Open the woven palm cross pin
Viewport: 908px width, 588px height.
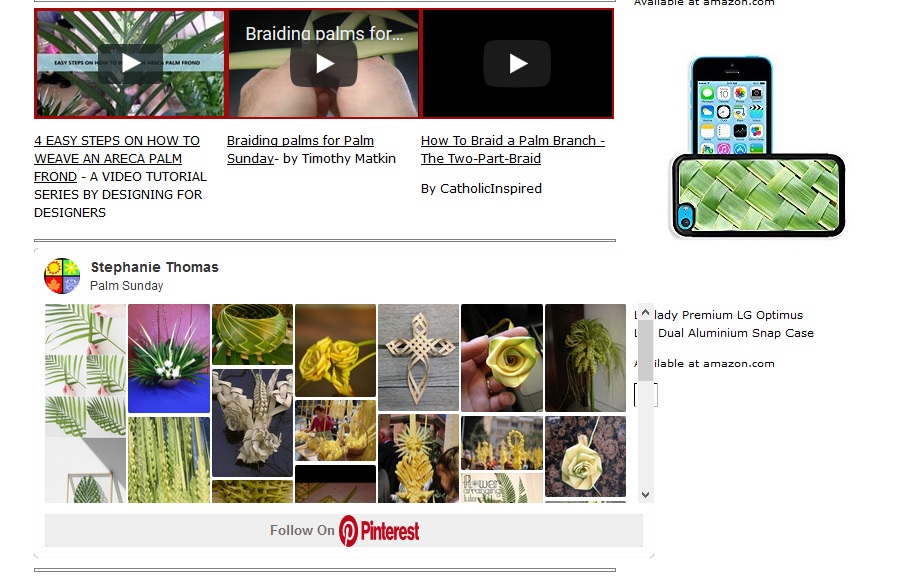tap(418, 357)
